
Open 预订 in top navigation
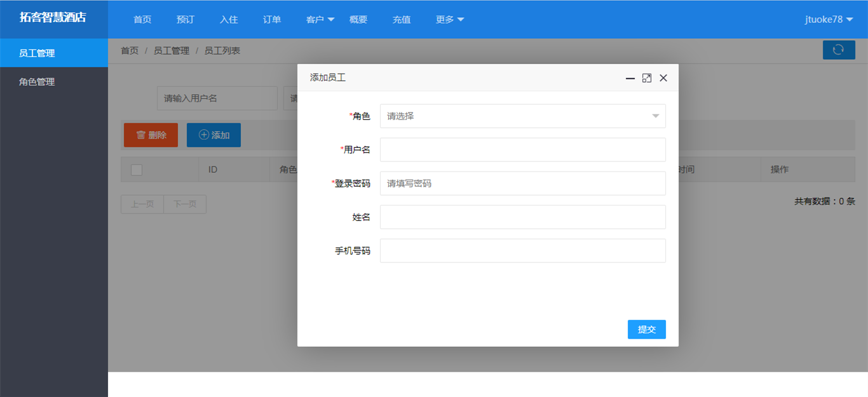coord(186,20)
